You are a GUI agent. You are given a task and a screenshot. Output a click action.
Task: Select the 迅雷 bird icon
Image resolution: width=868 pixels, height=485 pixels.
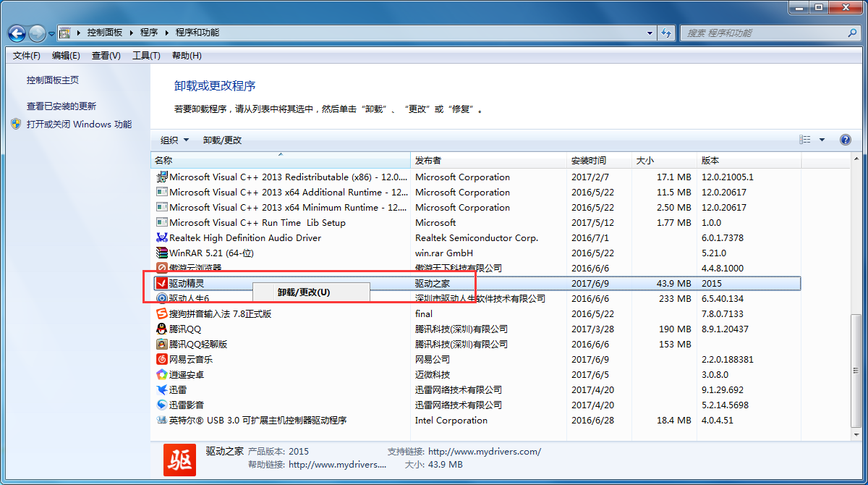(162, 389)
